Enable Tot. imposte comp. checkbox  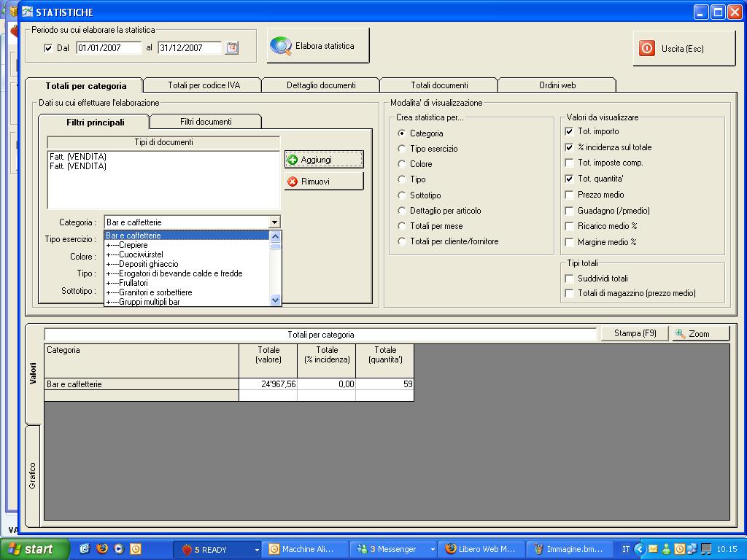coord(569,163)
